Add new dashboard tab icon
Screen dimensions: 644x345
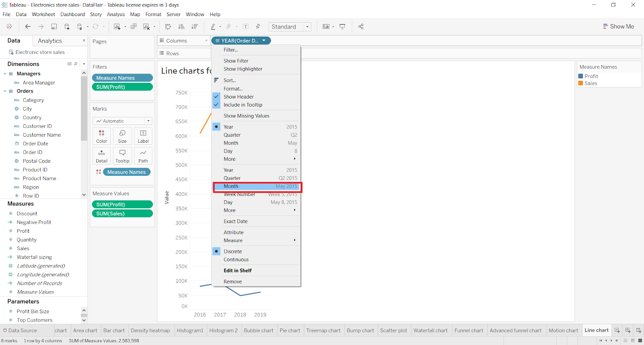click(628, 331)
